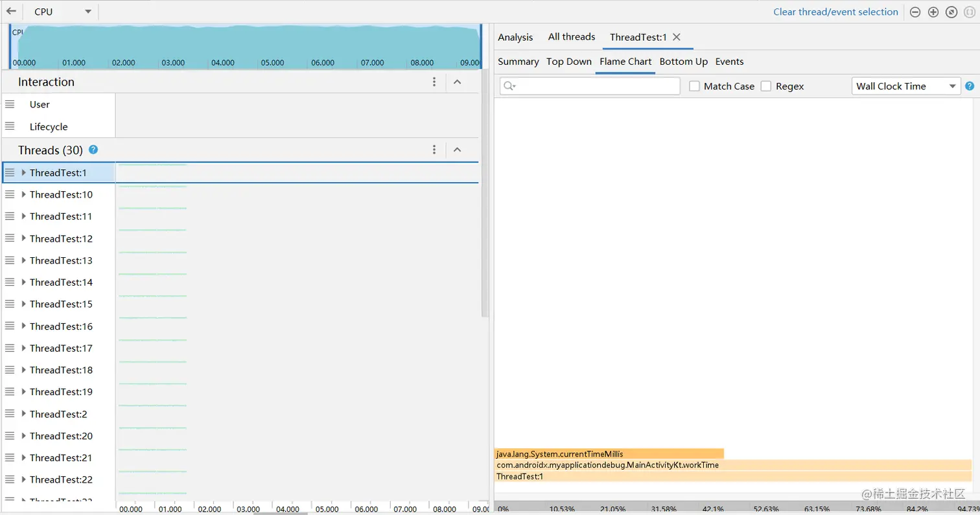Select the ThreadTest:20 thread
Screen dimensions: 980x515
[x=61, y=435]
